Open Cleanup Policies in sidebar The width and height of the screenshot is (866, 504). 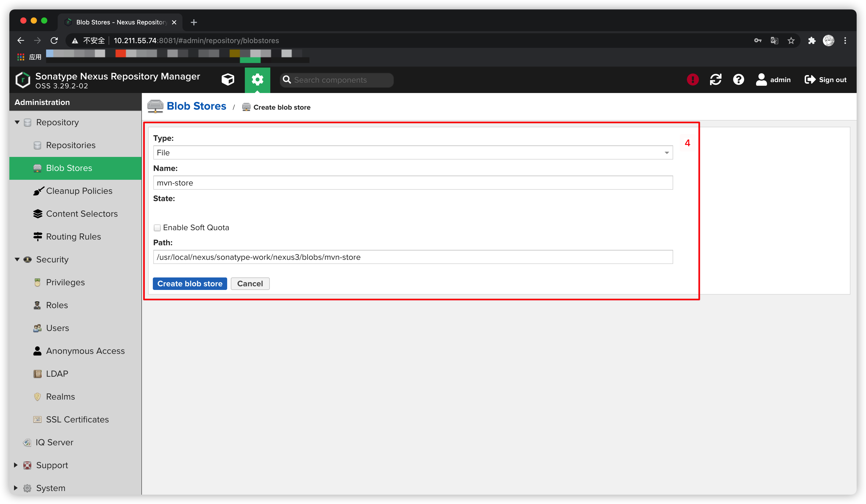pos(79,191)
